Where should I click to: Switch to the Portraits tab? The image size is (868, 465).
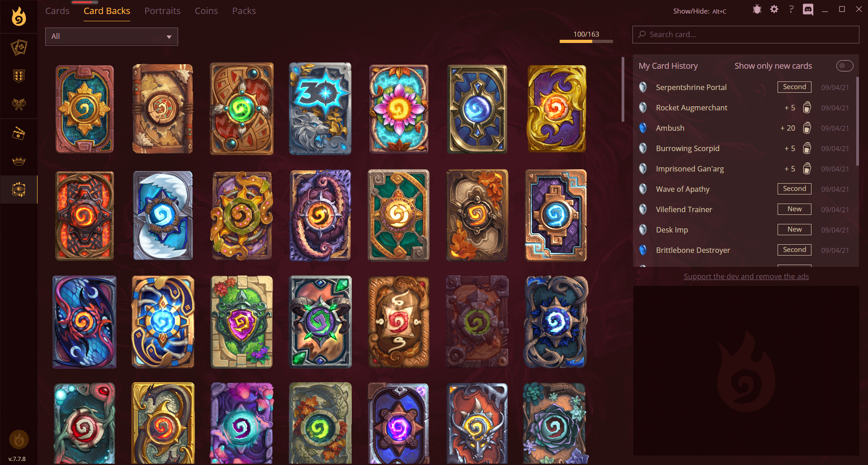[162, 11]
